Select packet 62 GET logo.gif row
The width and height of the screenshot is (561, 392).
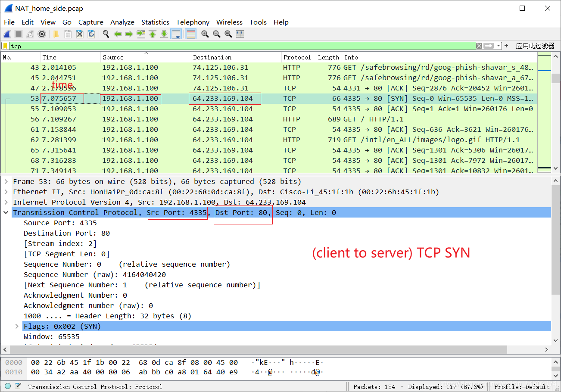coord(269,140)
